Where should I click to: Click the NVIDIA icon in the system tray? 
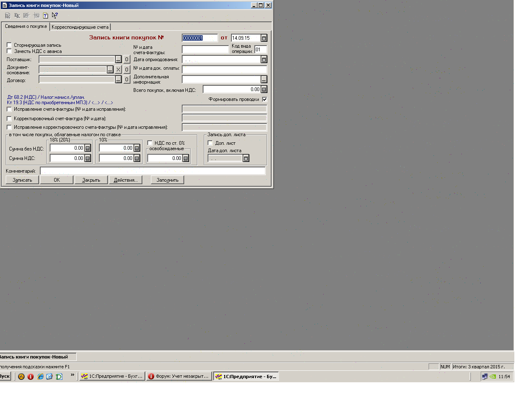tap(493, 377)
